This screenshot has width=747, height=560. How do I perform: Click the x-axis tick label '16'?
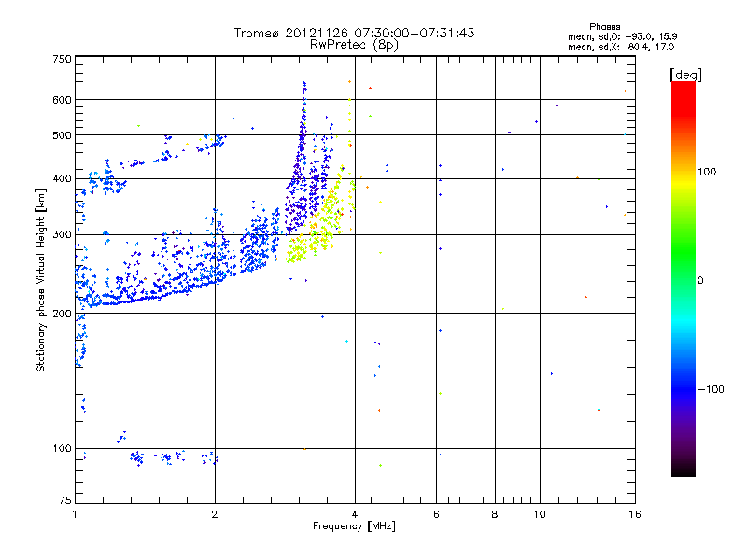tap(635, 514)
